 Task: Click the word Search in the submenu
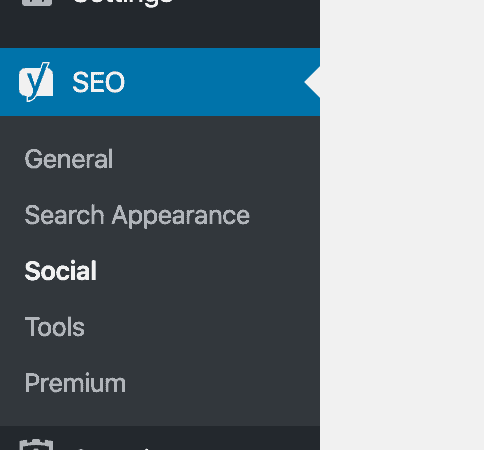(64, 215)
